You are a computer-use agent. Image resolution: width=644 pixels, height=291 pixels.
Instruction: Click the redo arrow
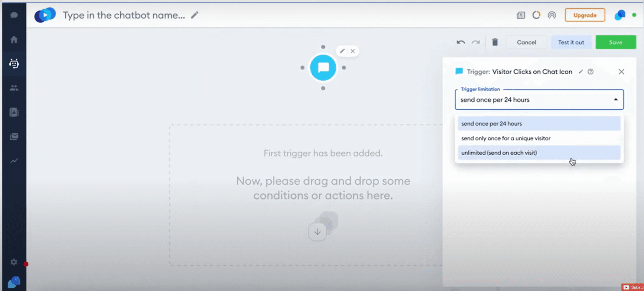[x=476, y=42]
